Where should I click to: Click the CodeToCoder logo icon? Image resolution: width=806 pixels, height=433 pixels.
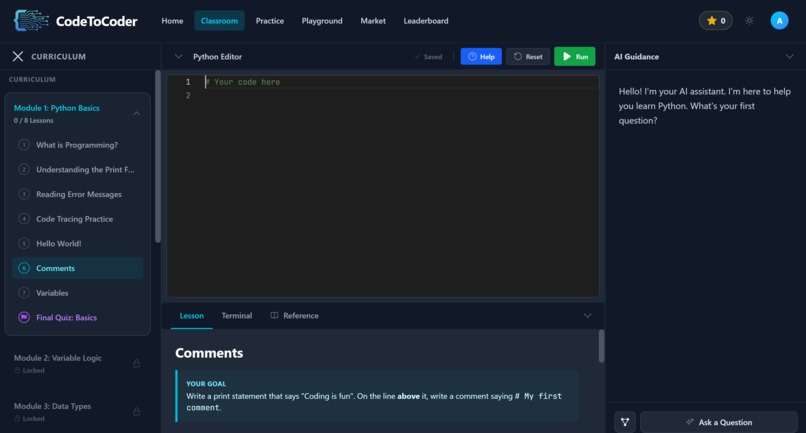pyautogui.click(x=31, y=21)
